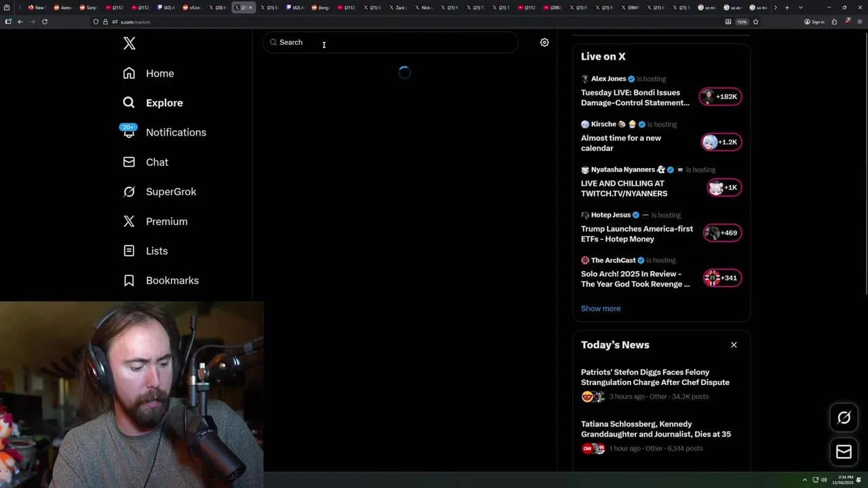Image resolution: width=868 pixels, height=488 pixels.
Task: Open Windows notification bell in tray
Action: (x=859, y=480)
